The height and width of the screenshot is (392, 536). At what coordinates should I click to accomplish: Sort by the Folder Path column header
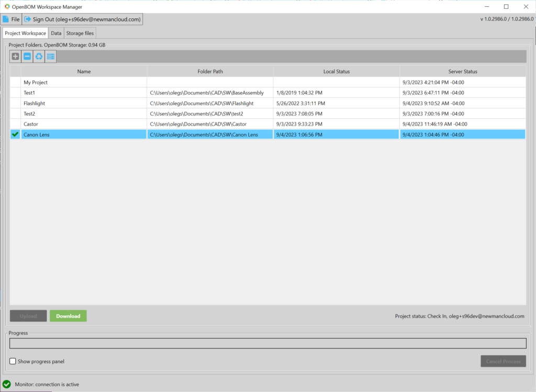[x=210, y=71]
